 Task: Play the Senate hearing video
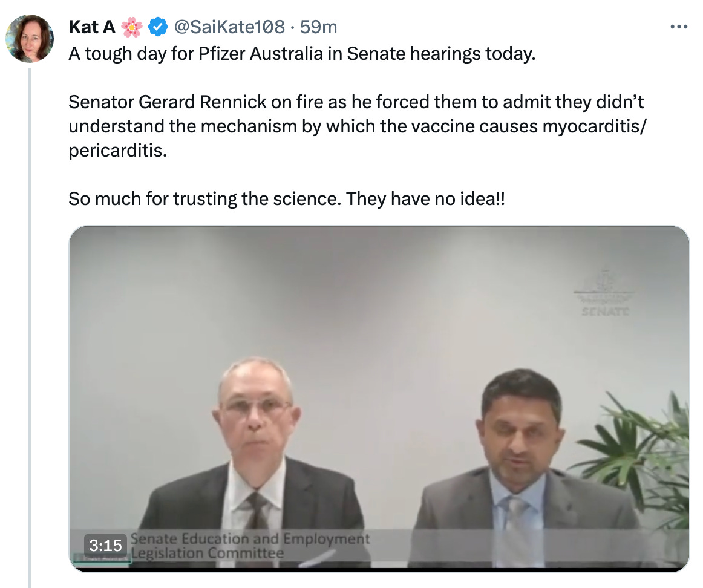coord(379,399)
